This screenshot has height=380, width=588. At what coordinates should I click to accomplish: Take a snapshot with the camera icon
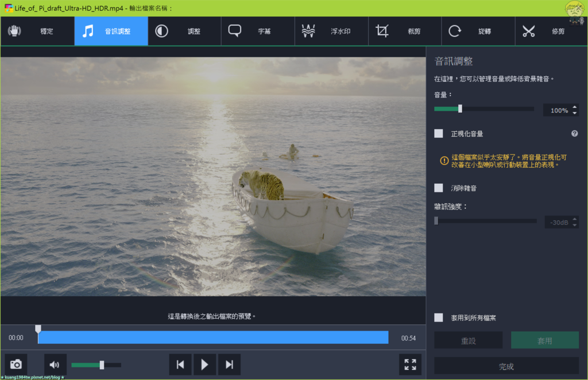pyautogui.click(x=16, y=365)
